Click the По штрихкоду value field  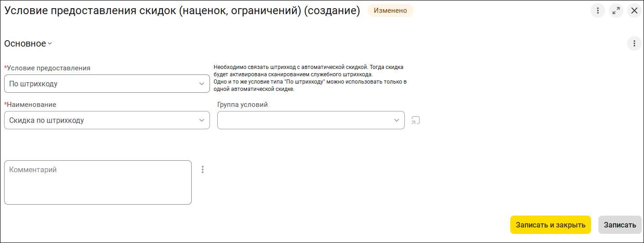(100, 84)
